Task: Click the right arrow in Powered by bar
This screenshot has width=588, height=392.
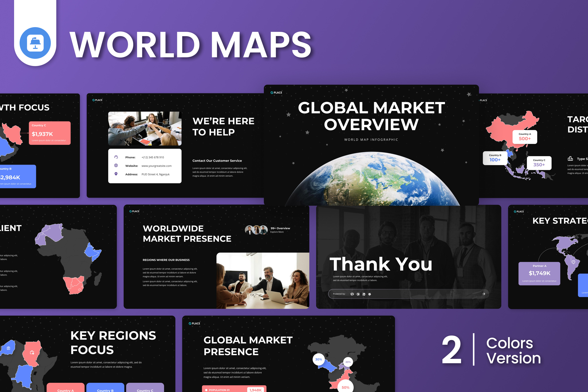Action: (x=484, y=294)
